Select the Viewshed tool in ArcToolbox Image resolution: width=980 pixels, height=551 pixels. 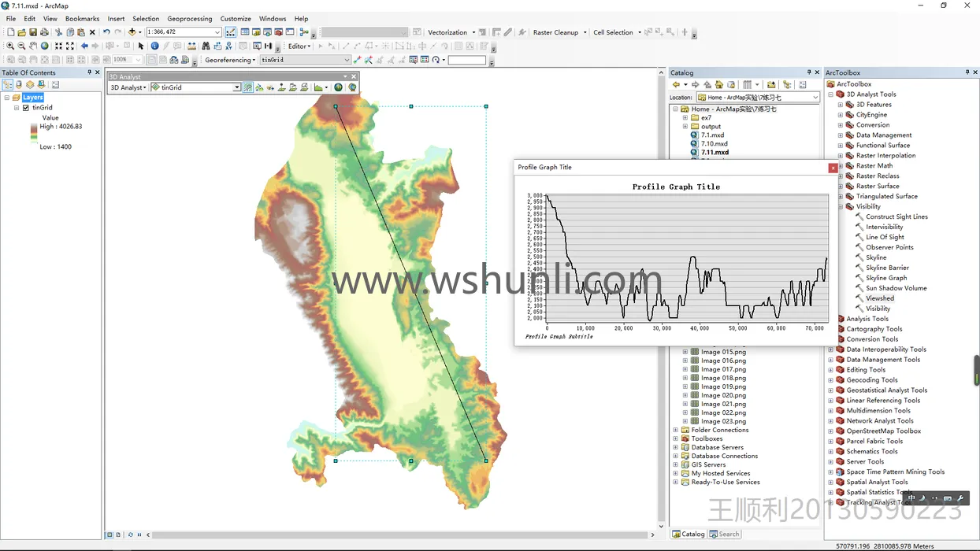click(880, 298)
